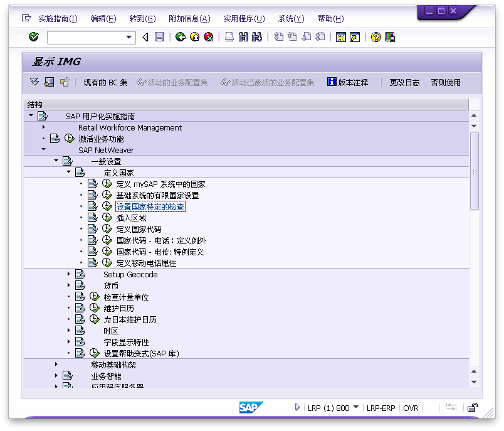Click the red Cancel icon
The height and width of the screenshot is (431, 504).
tap(209, 37)
